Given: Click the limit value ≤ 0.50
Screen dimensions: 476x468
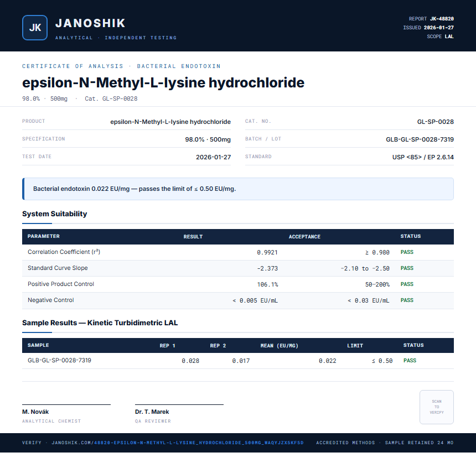Looking at the screenshot, I should [382, 361].
